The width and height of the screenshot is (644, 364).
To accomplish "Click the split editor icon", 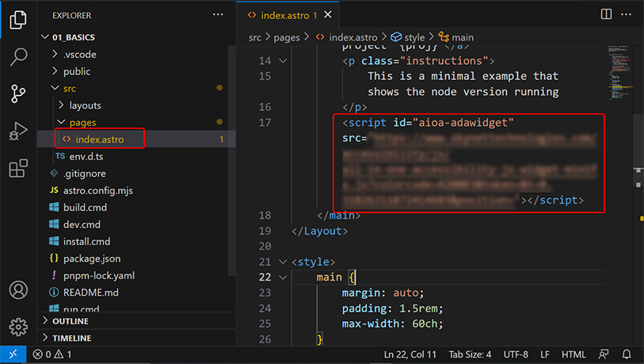I will (606, 15).
